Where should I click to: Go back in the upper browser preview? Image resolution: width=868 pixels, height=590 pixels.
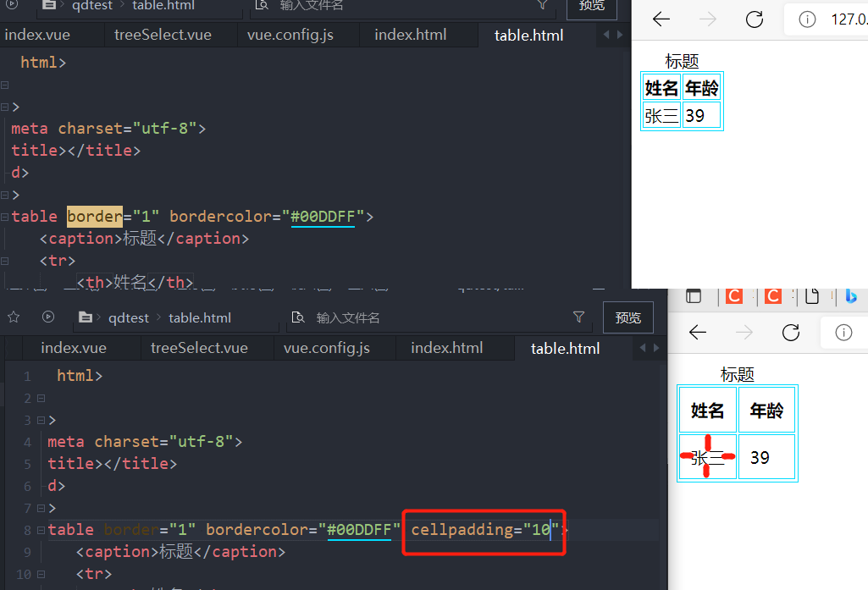pyautogui.click(x=661, y=19)
